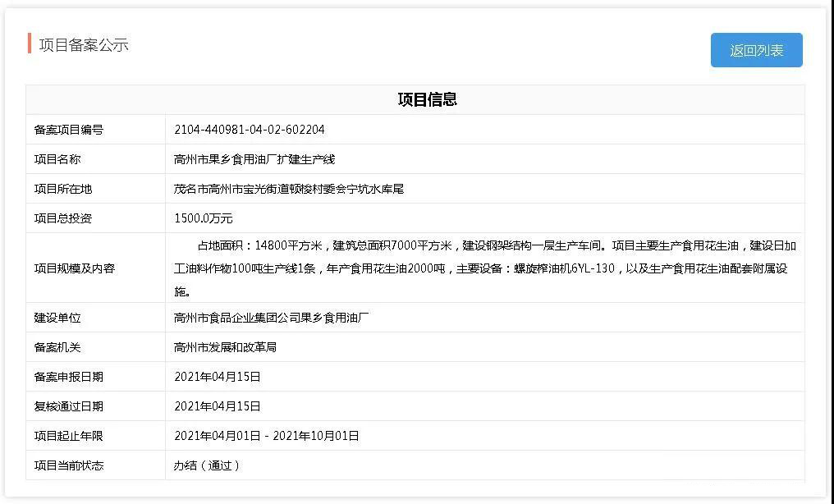The height and width of the screenshot is (504, 834).
Task: Select the date value beside 复核通过日期
Action: (218, 406)
